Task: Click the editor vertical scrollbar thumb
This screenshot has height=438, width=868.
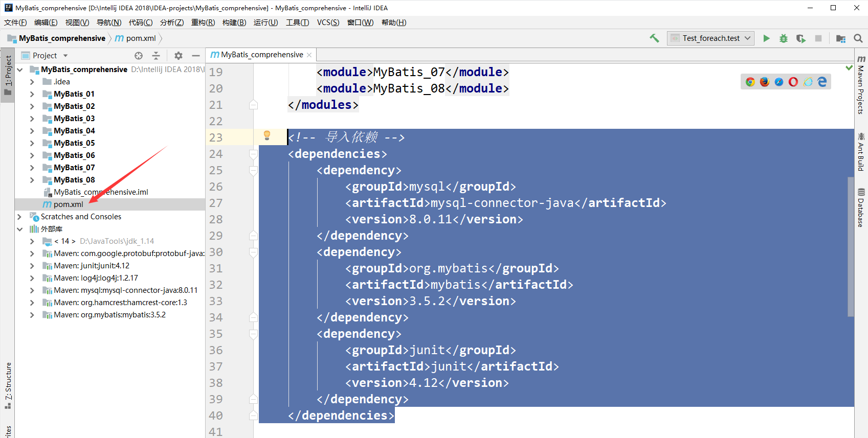Action: (x=851, y=246)
